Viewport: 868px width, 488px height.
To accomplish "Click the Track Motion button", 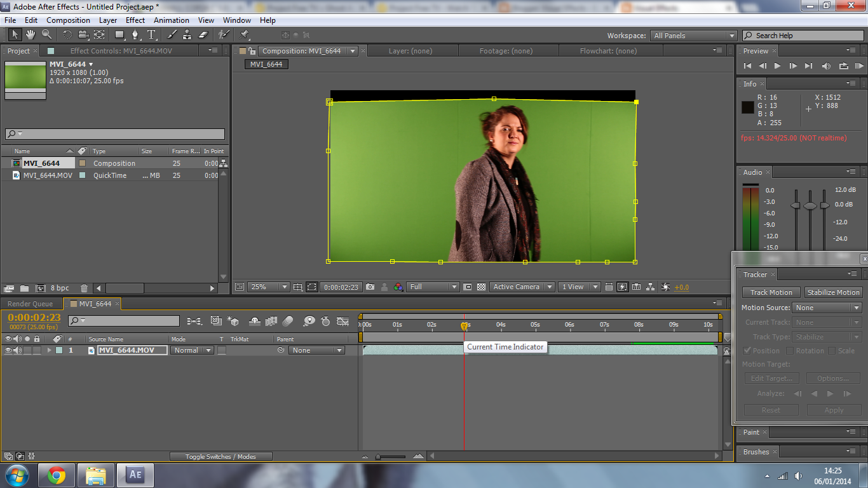I will 771,292.
